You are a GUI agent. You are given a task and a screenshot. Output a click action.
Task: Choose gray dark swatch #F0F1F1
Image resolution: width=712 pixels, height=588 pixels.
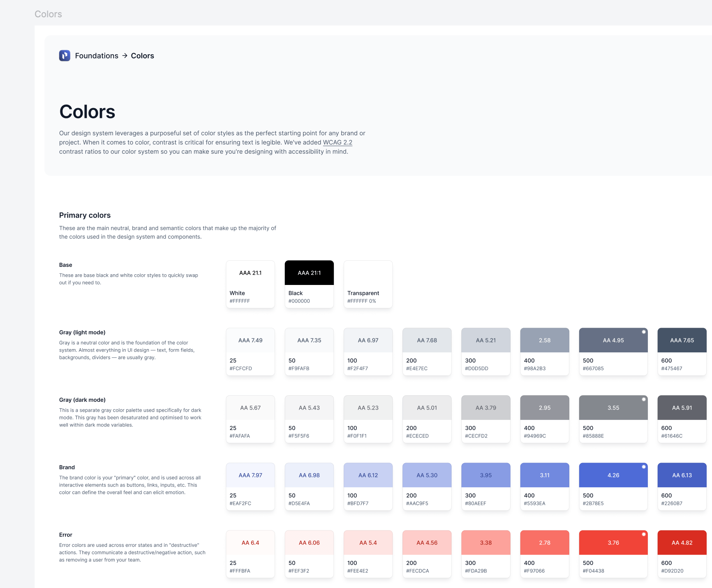tap(368, 419)
